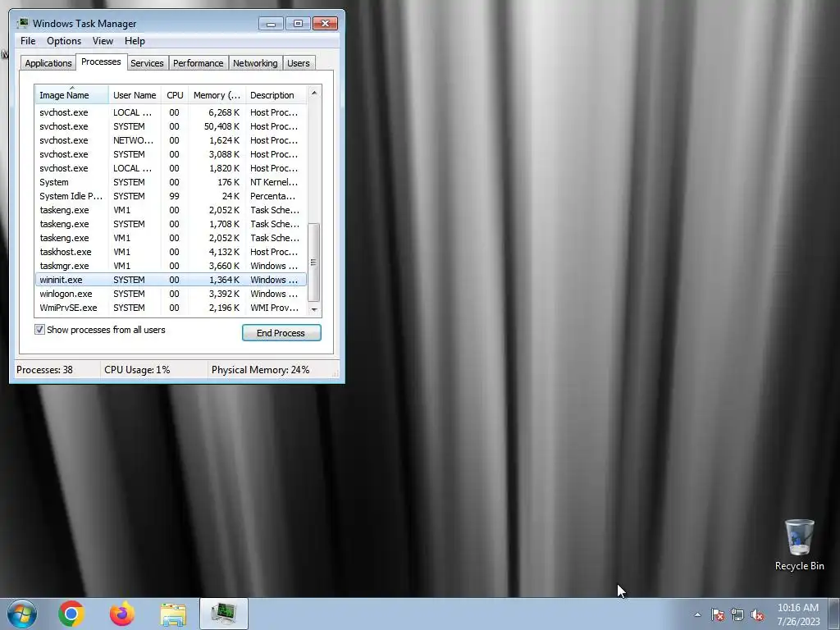
Task: Sort by User Name column header
Action: click(x=135, y=95)
